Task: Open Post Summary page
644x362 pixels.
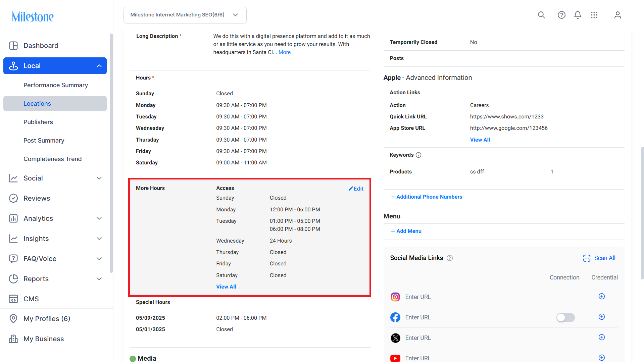Action: pyautogui.click(x=44, y=141)
